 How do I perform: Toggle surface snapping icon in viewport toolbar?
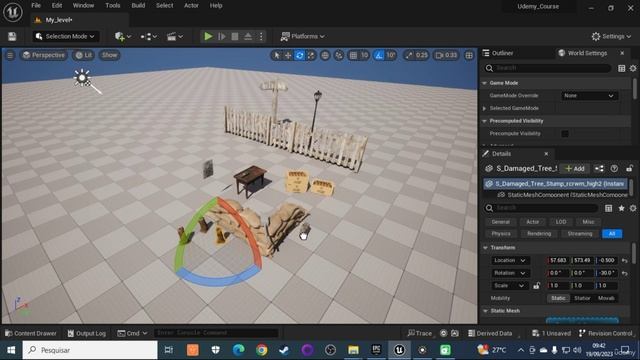pyautogui.click(x=339, y=55)
